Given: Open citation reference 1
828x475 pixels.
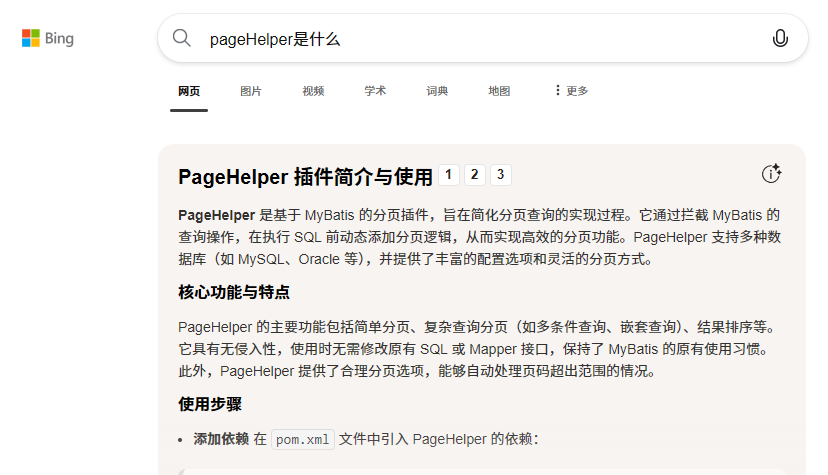Looking at the screenshot, I should (x=449, y=175).
